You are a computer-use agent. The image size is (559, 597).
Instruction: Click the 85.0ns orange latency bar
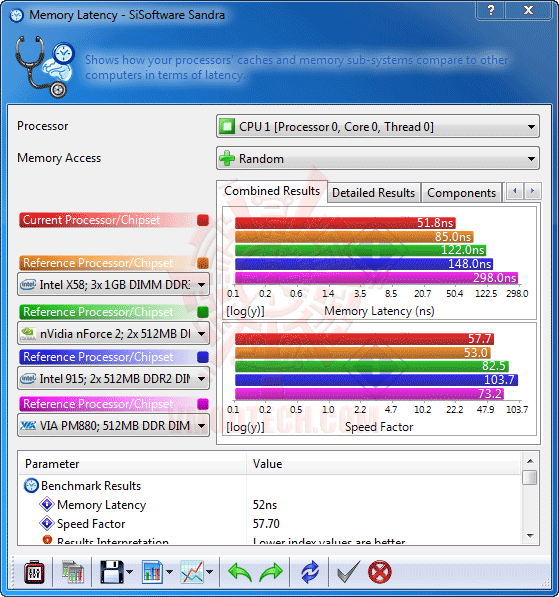[x=354, y=237]
